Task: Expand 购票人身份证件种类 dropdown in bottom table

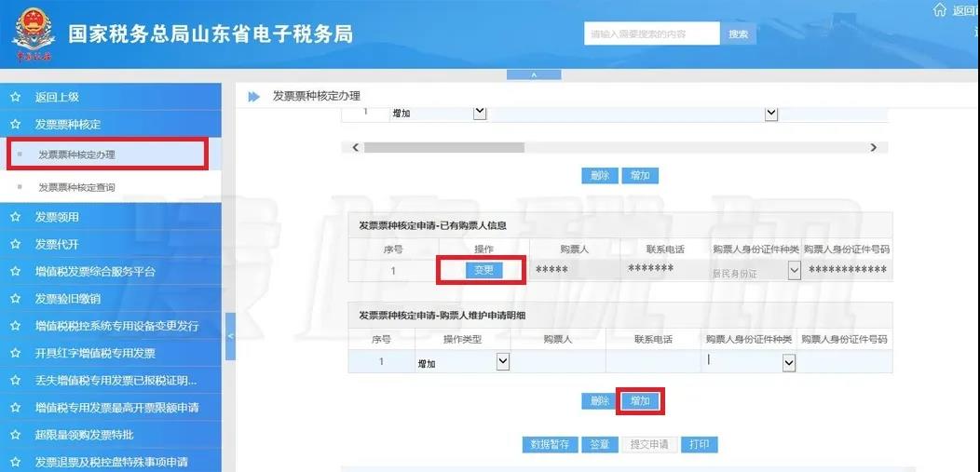Action: (788, 362)
